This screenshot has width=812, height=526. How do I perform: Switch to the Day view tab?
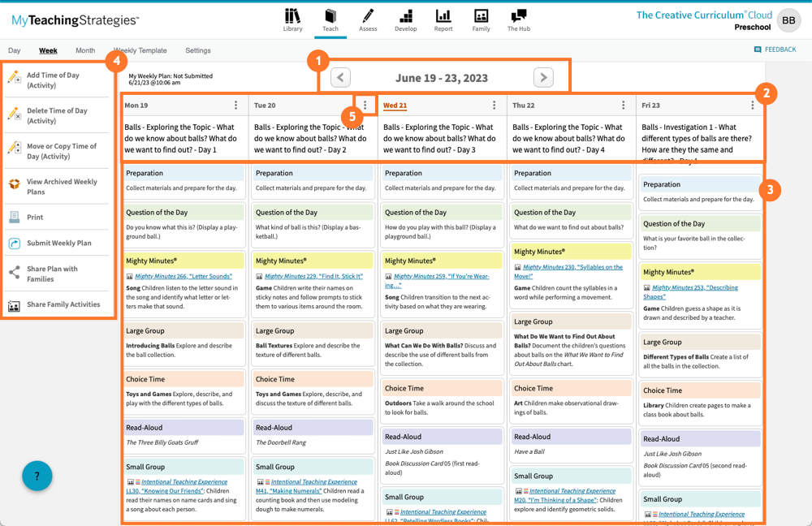pos(14,50)
